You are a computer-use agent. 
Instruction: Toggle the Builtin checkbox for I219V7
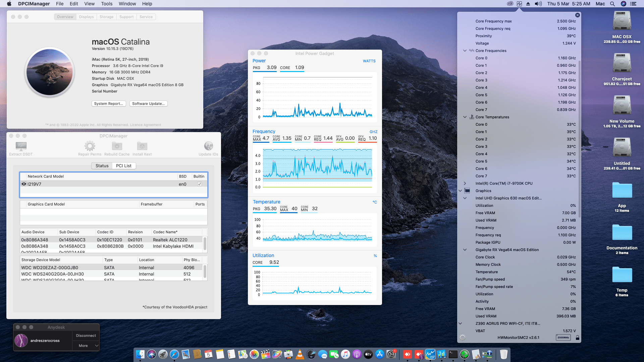tap(199, 184)
